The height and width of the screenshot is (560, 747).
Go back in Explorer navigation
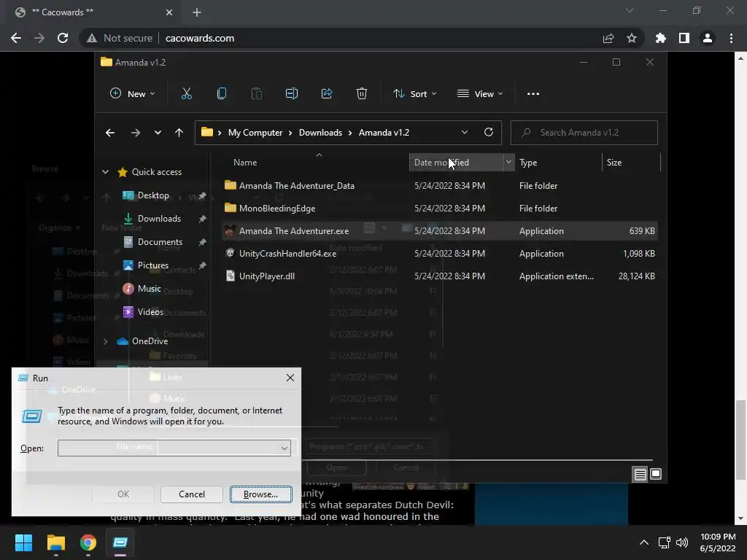coord(110,133)
